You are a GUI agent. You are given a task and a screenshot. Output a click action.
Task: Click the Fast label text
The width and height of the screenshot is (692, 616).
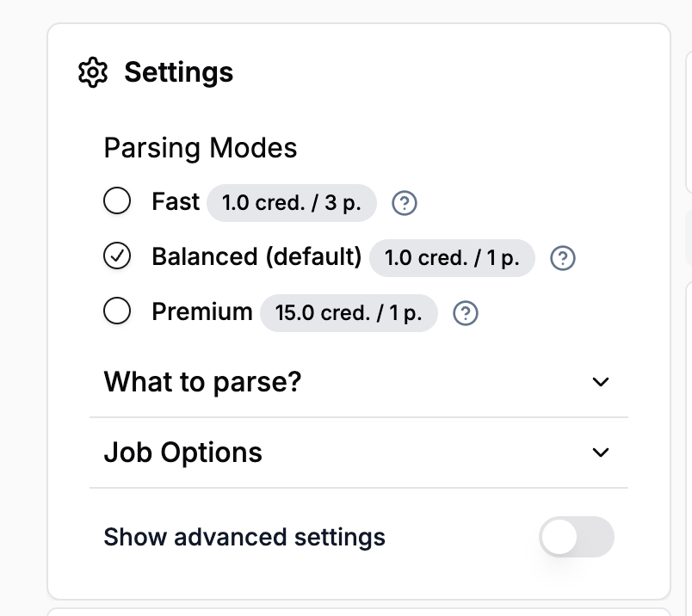pos(176,202)
